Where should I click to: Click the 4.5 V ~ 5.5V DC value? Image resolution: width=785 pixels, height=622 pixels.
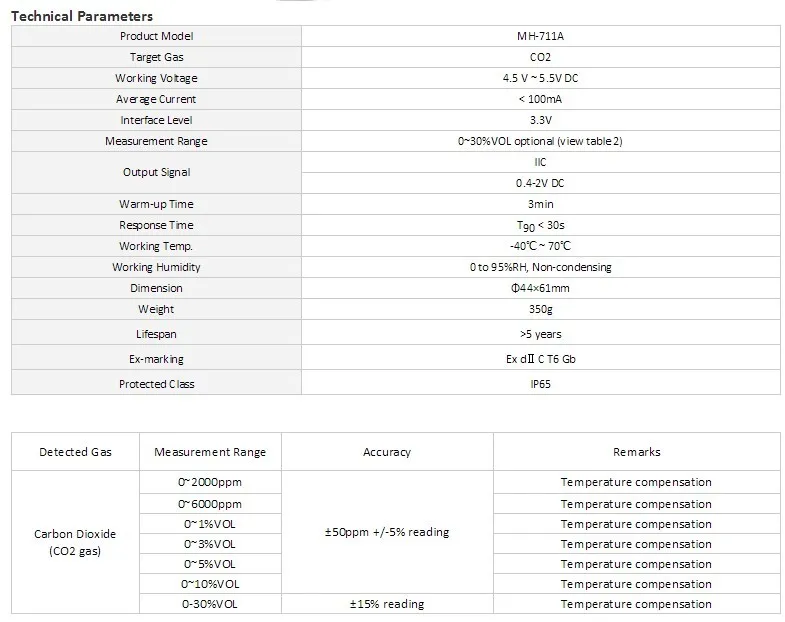[540, 78]
